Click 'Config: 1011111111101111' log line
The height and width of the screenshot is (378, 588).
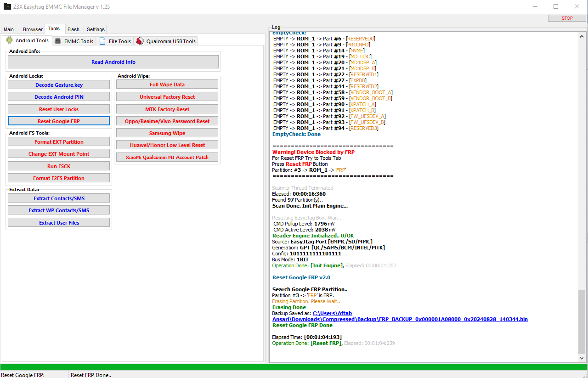(x=306, y=254)
